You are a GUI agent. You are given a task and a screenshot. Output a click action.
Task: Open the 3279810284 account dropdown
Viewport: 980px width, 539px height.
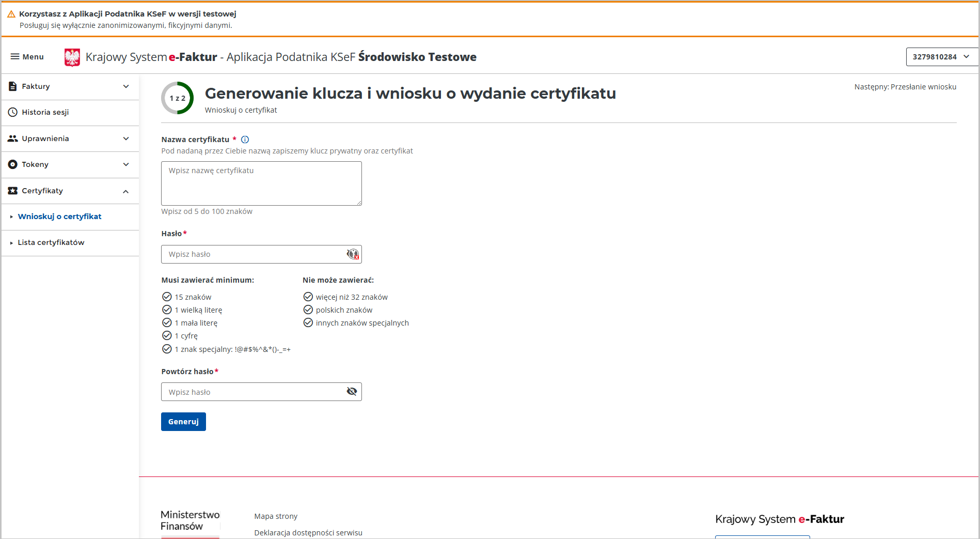(941, 57)
